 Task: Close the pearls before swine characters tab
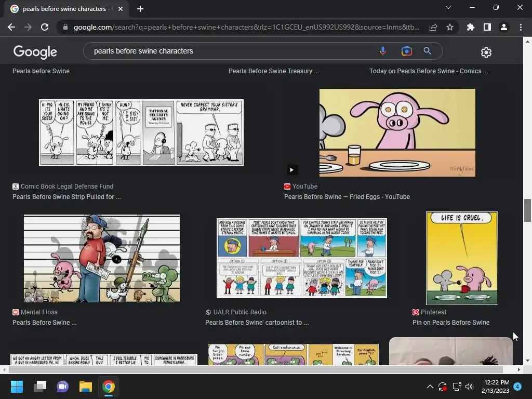tap(121, 9)
